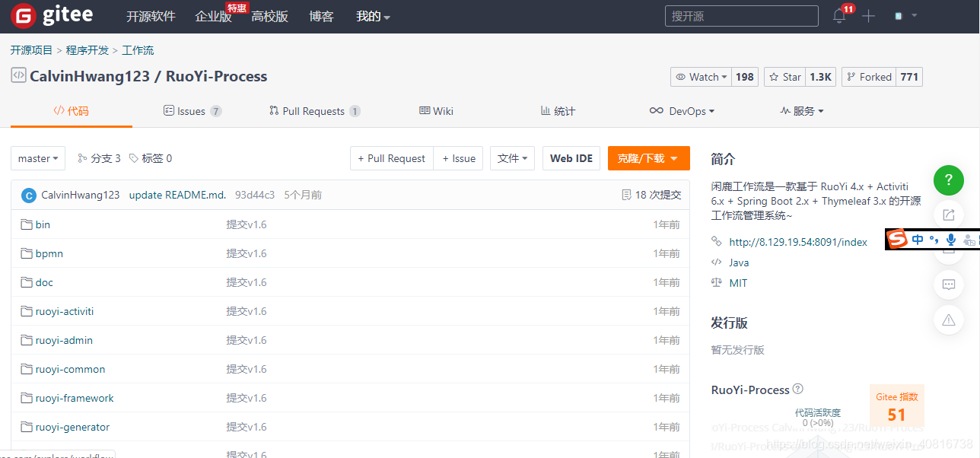Open 高校版 in the top menu
Screen dimensions: 980x458
[x=270, y=17]
